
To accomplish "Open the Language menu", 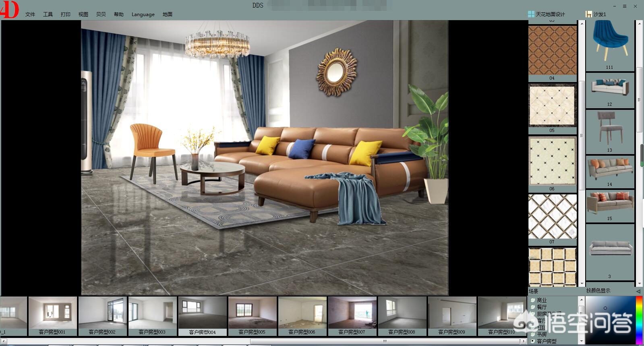I will [x=143, y=14].
